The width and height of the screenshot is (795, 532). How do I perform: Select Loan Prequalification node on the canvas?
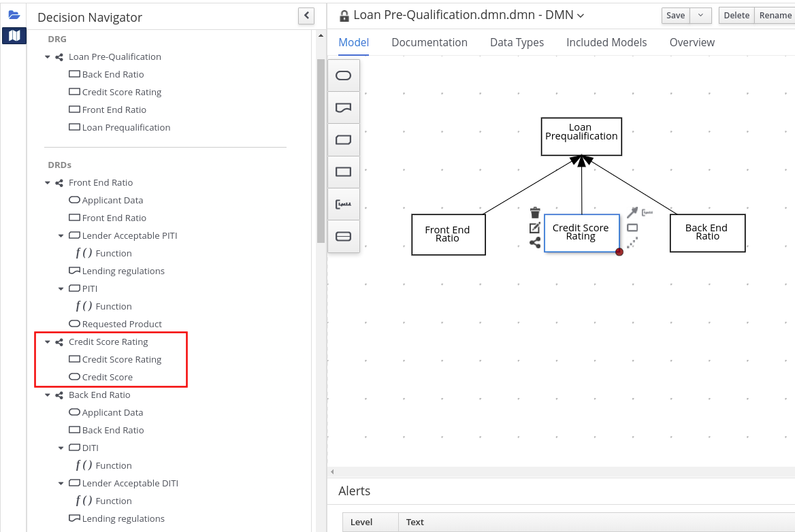coord(581,136)
